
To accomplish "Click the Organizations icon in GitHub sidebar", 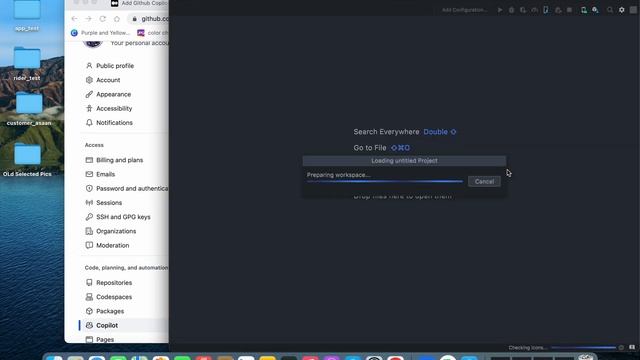I will pos(89,231).
